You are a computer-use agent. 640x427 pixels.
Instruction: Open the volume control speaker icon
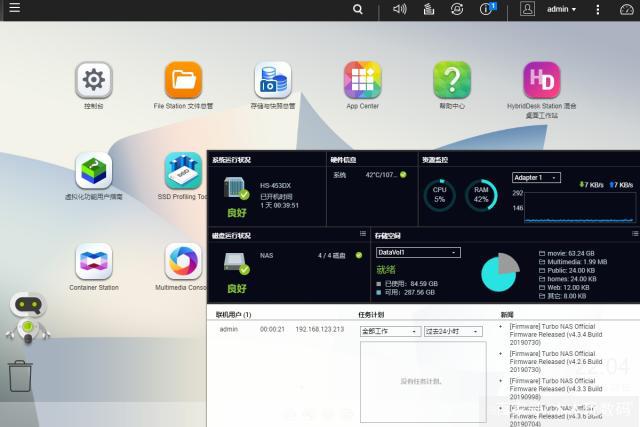[x=400, y=9]
